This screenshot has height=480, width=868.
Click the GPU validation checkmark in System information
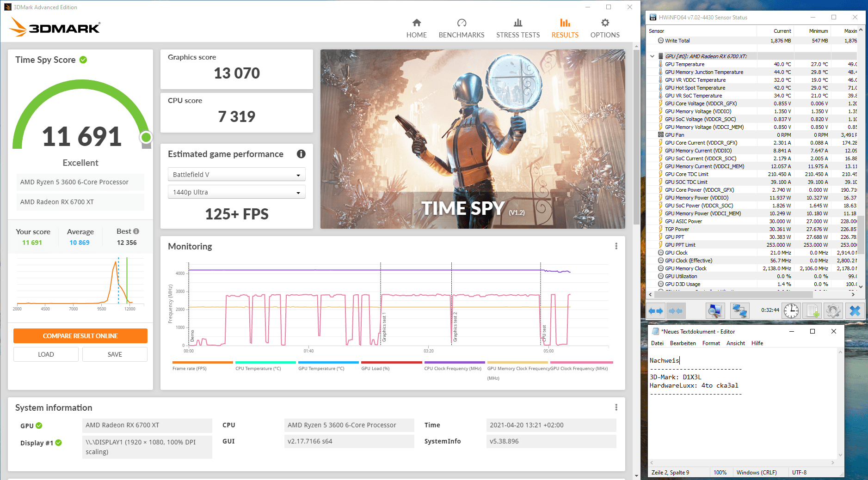[x=39, y=425]
